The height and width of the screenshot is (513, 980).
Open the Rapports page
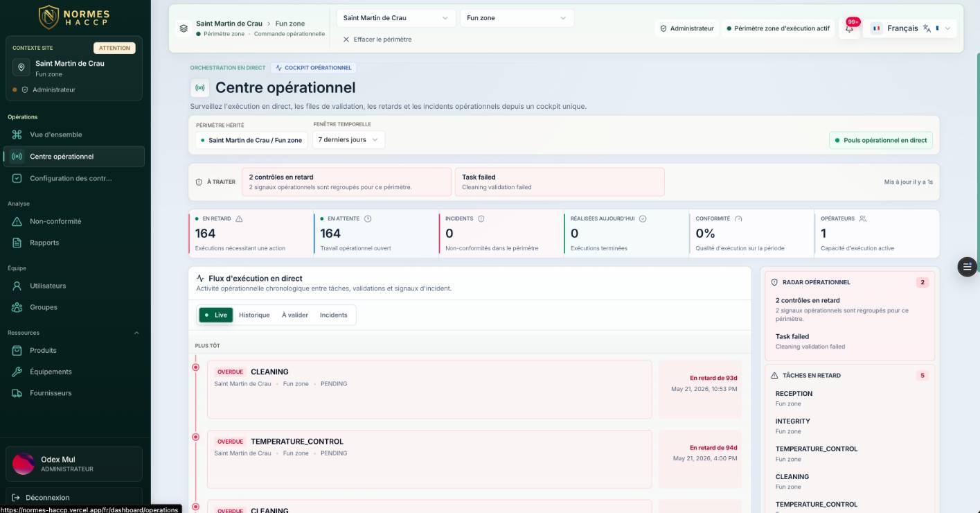pos(74,243)
